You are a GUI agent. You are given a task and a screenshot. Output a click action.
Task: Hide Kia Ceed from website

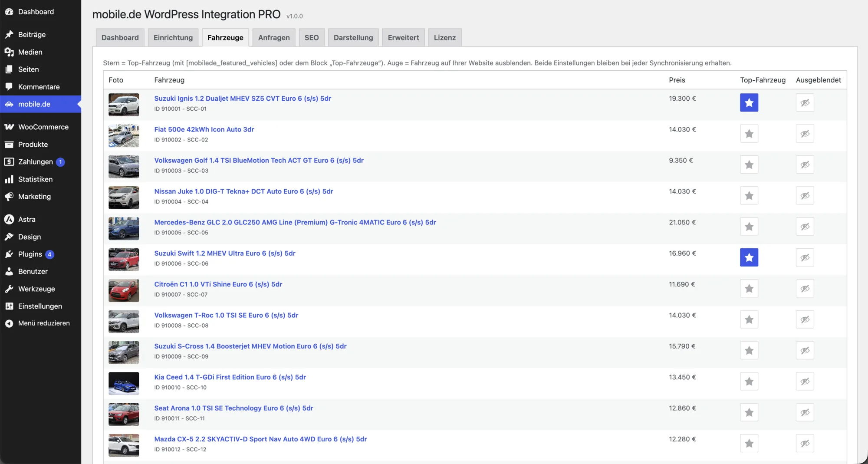tap(805, 382)
